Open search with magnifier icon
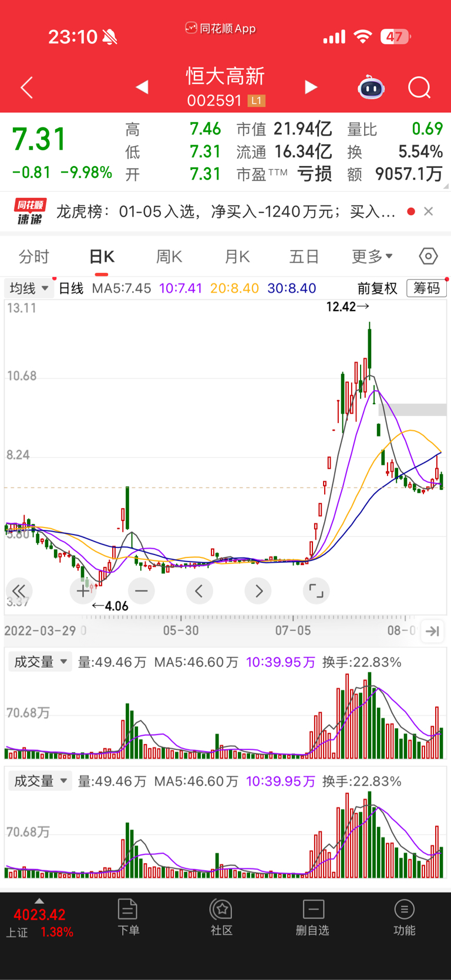 (x=419, y=88)
